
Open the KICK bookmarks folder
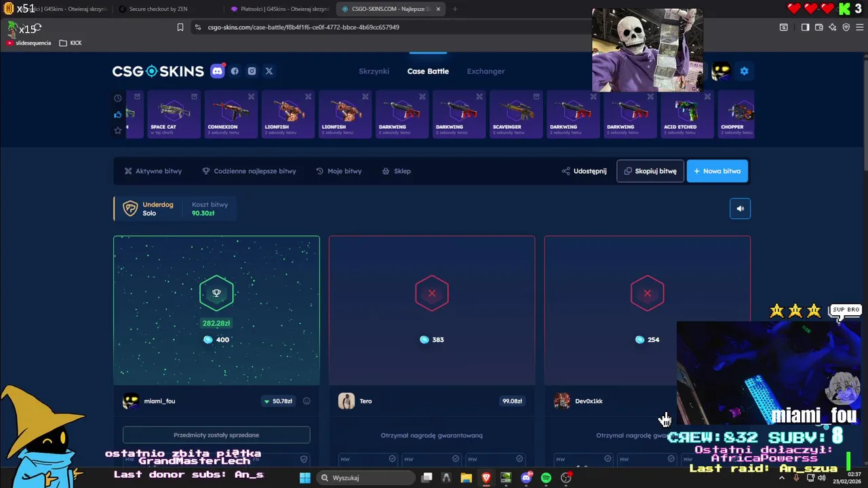[x=71, y=43]
